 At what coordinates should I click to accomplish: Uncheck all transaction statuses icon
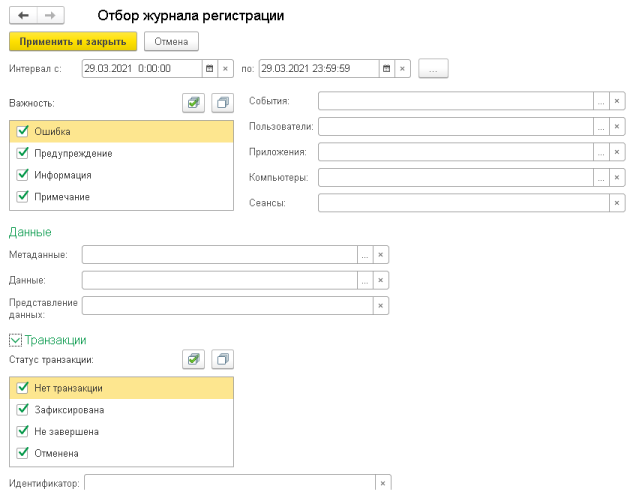(x=223, y=359)
